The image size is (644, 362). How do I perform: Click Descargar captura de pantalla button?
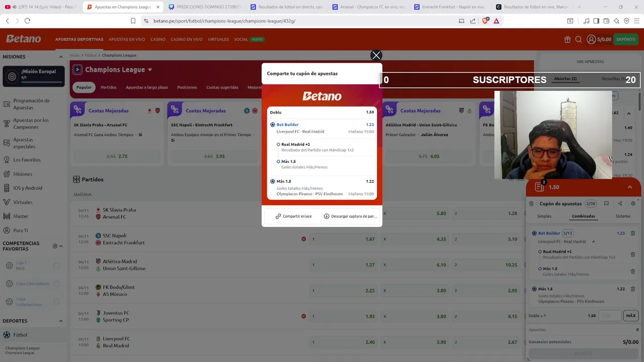[x=351, y=216]
